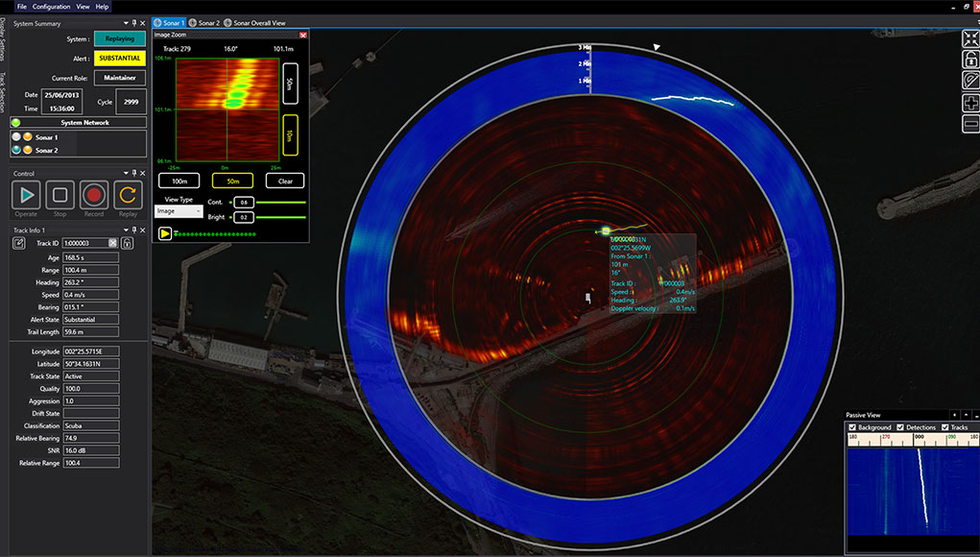Screen dimensions: 980x557
Task: Expand the System Summary panel options arrow
Action: coord(126,23)
